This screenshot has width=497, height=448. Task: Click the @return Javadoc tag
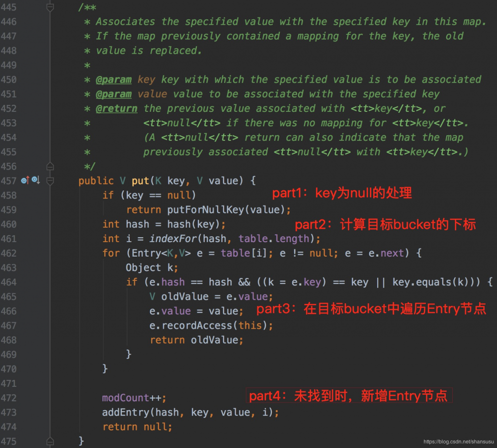117,108
